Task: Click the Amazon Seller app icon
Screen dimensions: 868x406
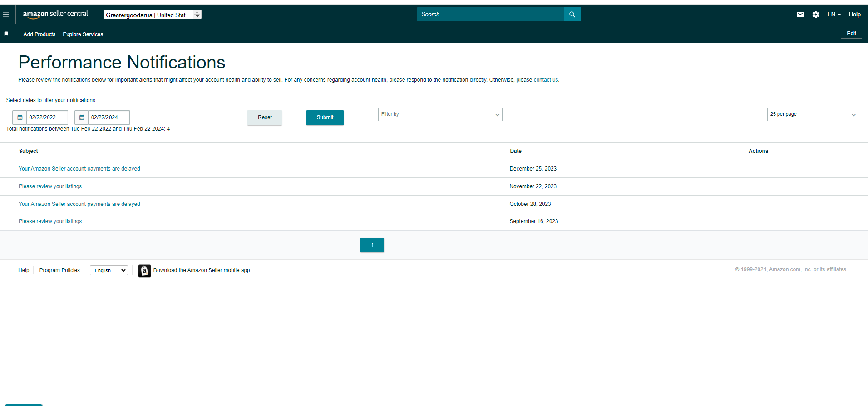Action: click(x=144, y=271)
